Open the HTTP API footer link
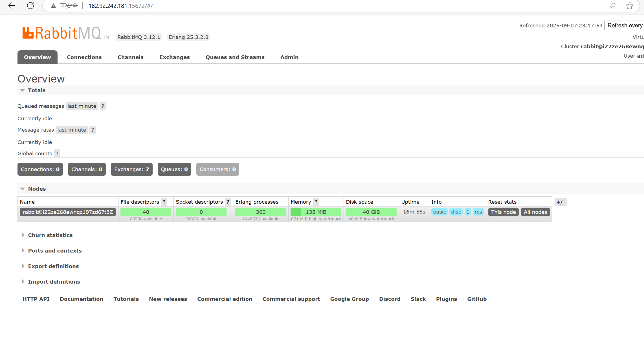644x348 pixels. click(x=36, y=299)
